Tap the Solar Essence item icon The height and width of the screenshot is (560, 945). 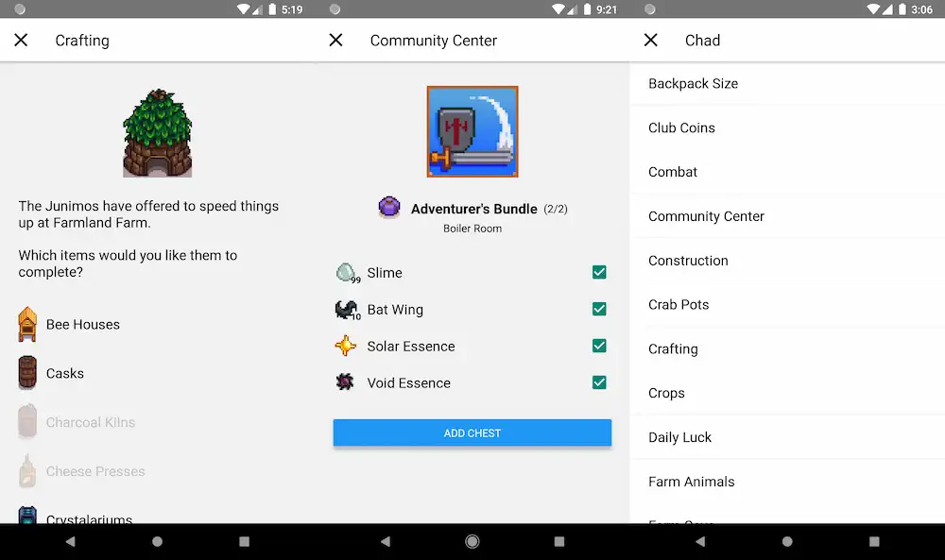345,346
